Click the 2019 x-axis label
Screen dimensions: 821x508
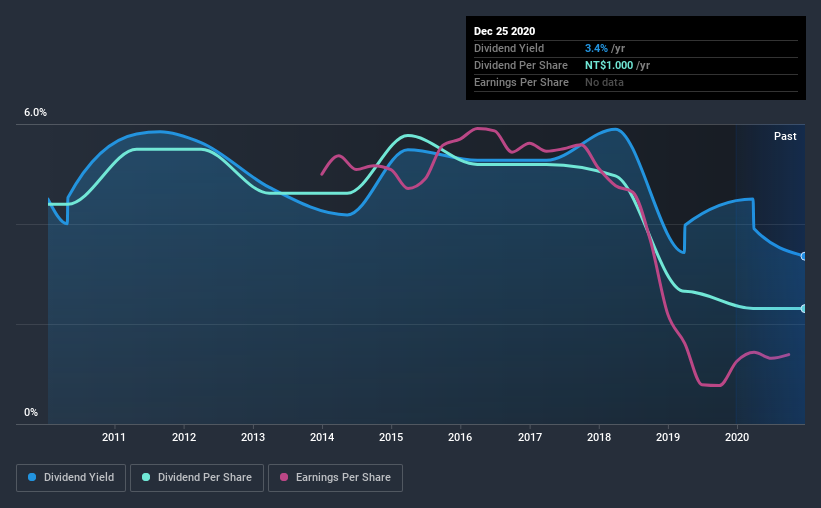(x=668, y=437)
